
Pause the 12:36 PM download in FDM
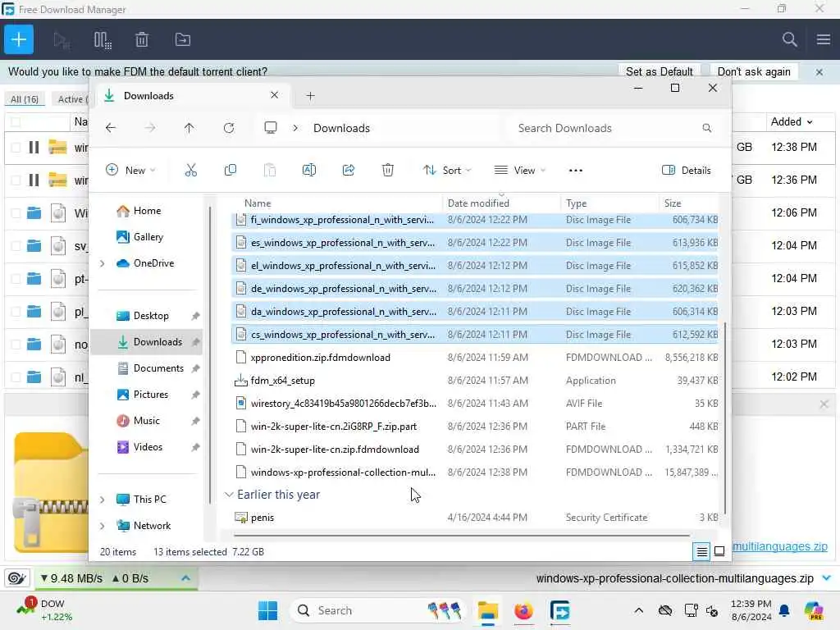(34, 180)
